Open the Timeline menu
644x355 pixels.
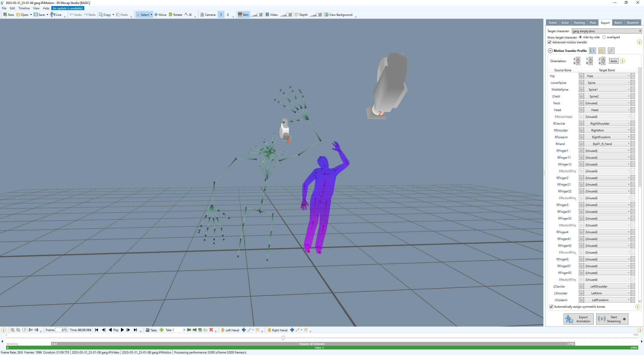[x=24, y=8]
